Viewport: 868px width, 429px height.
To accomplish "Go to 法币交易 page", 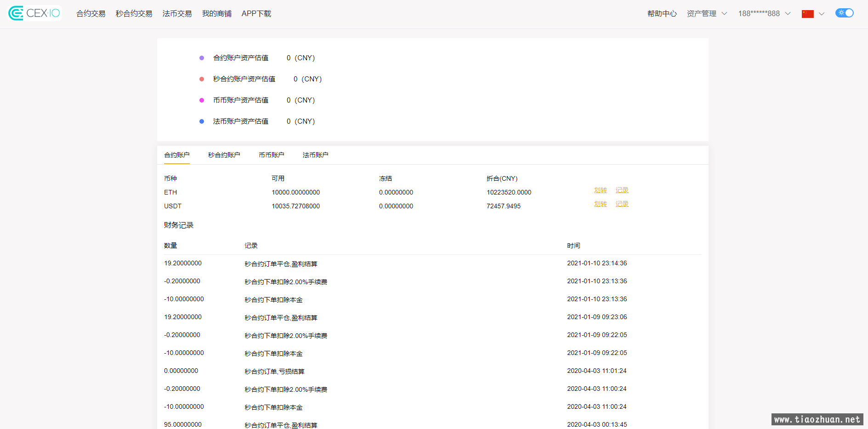I will [x=177, y=14].
